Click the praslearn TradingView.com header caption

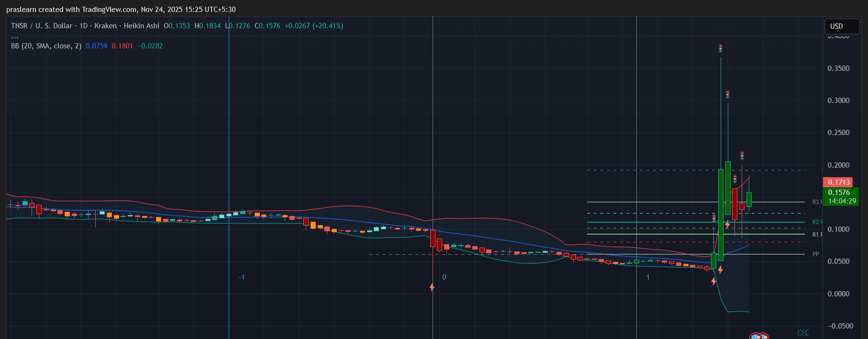click(121, 10)
